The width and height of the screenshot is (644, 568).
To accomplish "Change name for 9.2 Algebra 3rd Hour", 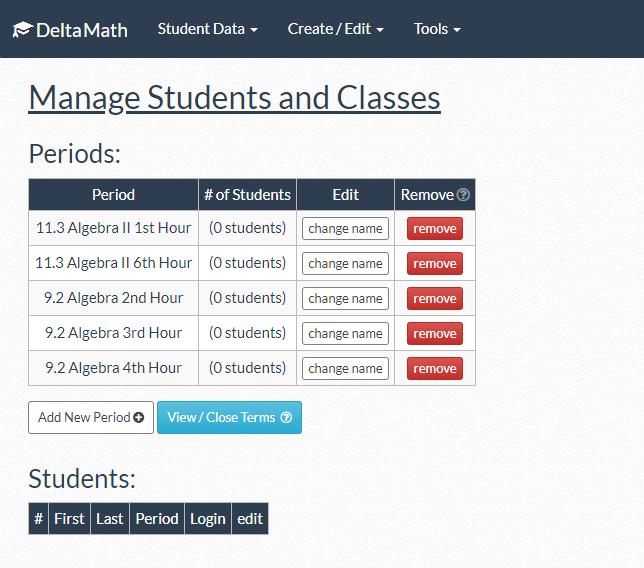I will [x=345, y=334].
